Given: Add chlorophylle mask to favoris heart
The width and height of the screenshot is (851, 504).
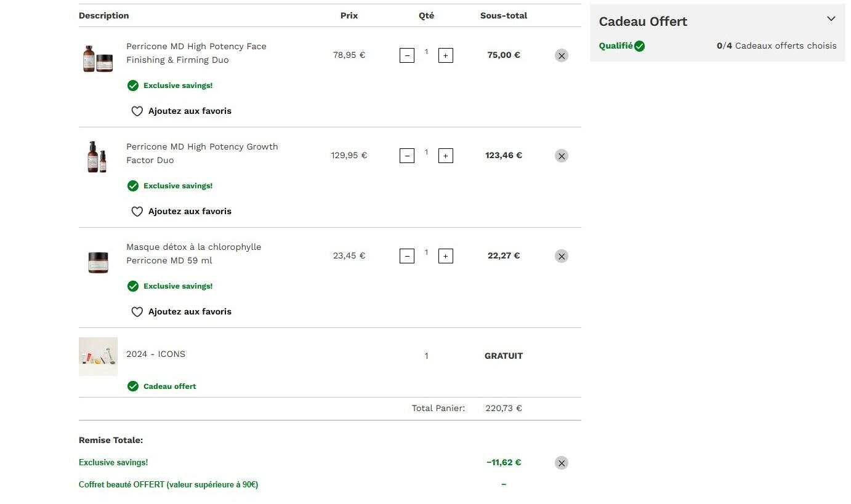Looking at the screenshot, I should coord(137,312).
